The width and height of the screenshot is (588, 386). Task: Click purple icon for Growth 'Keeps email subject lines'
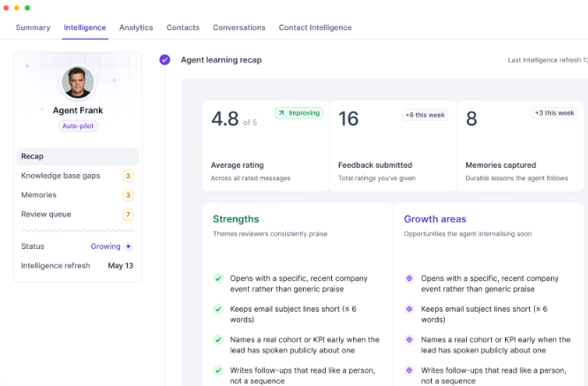pos(409,309)
